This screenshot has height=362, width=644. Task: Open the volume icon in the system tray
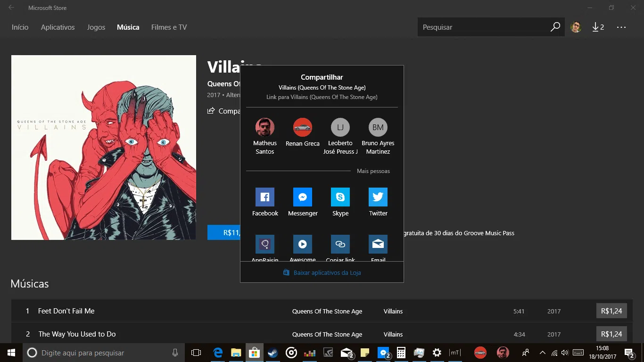coord(565,353)
